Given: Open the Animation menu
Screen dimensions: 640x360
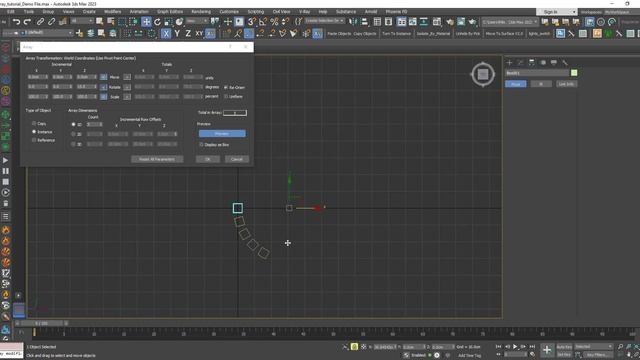Looking at the screenshot, I should coord(139,12).
